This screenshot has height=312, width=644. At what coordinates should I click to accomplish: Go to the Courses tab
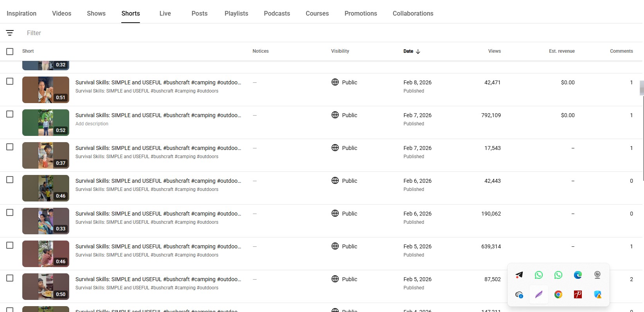click(x=317, y=13)
